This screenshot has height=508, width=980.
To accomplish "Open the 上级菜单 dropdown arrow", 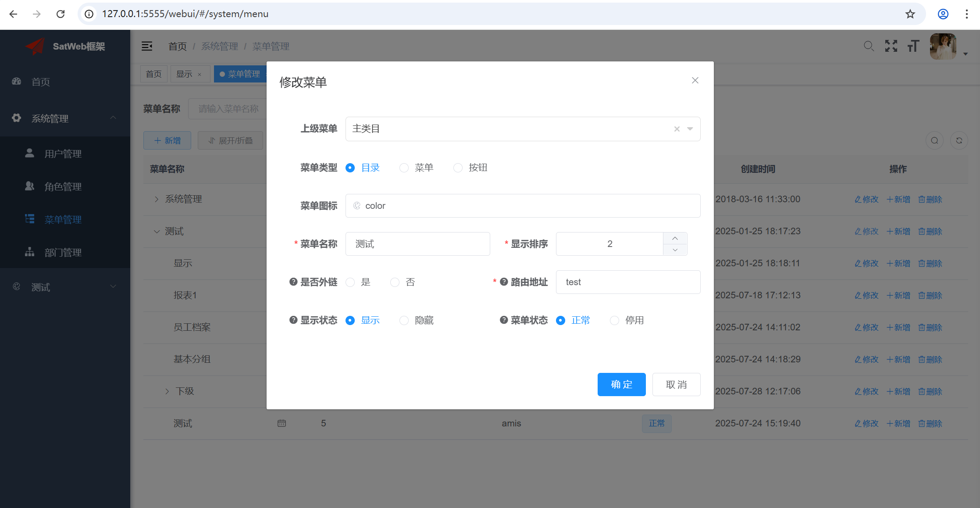I will tap(690, 129).
